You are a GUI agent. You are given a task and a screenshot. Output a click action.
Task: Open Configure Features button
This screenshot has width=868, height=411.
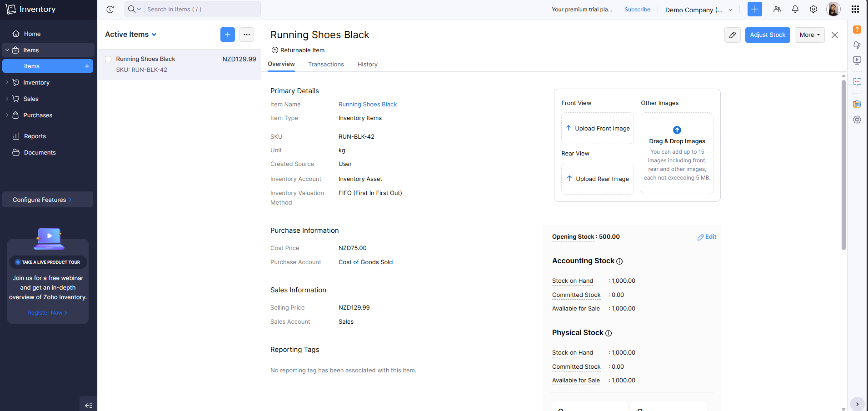pos(48,200)
